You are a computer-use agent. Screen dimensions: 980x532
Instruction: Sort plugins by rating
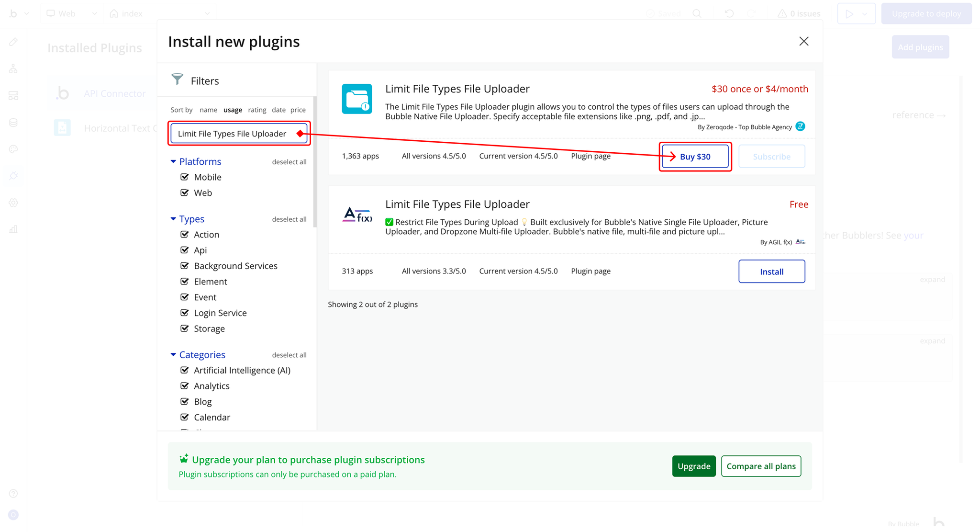coord(257,110)
